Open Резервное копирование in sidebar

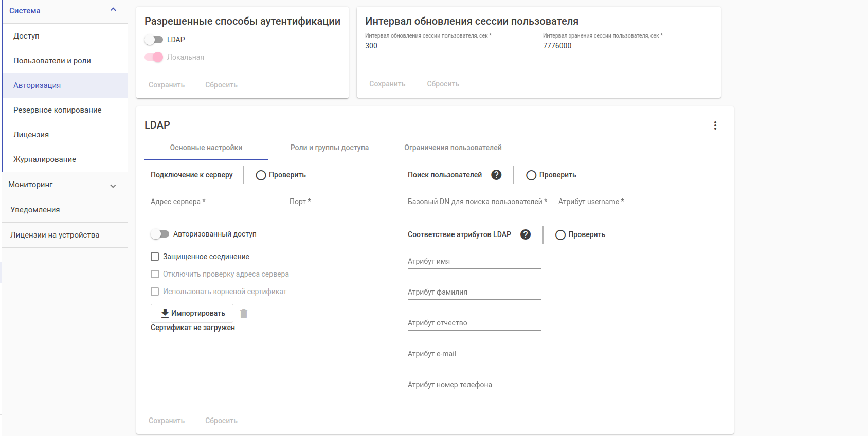tap(58, 110)
